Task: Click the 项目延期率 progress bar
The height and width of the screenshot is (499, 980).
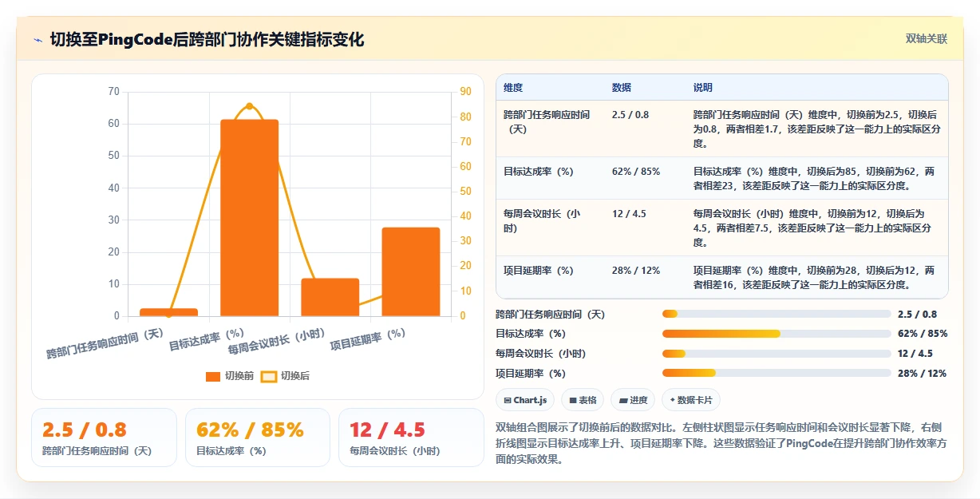Action: (776, 373)
